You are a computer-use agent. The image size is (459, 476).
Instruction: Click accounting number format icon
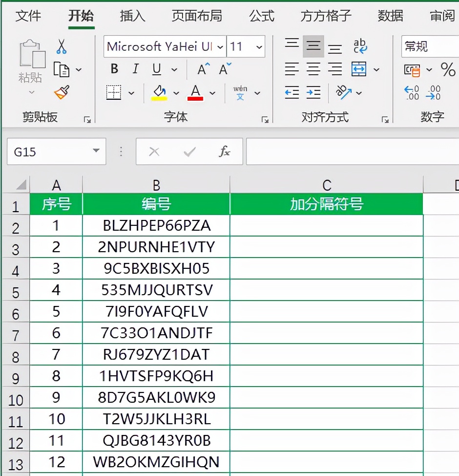412,70
